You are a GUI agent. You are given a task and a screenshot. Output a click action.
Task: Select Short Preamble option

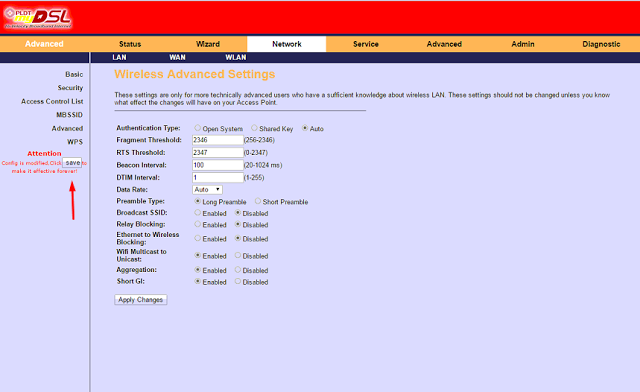[258, 201]
